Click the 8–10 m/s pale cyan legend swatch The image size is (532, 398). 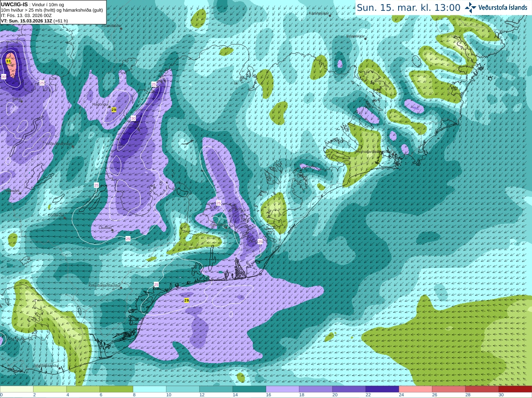coord(150,389)
